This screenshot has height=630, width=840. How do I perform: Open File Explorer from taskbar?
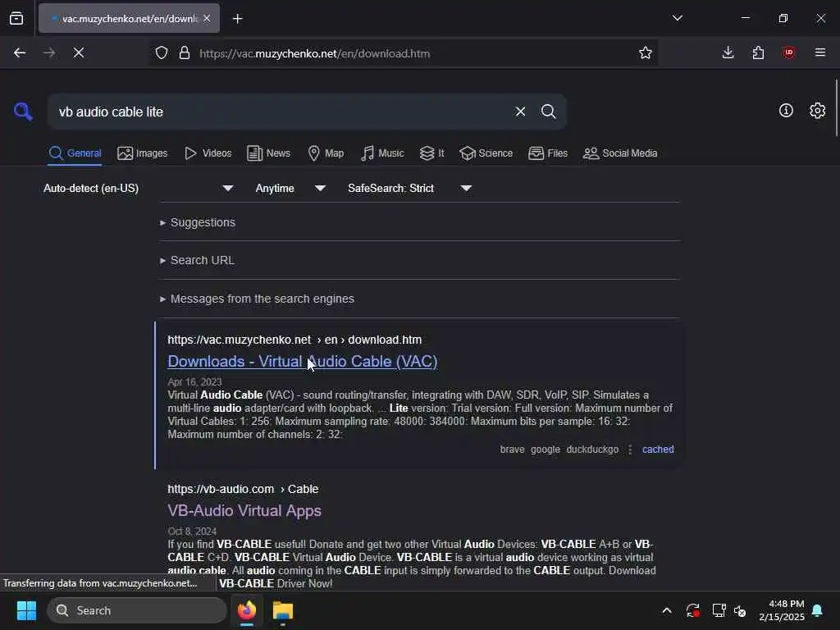point(283,610)
